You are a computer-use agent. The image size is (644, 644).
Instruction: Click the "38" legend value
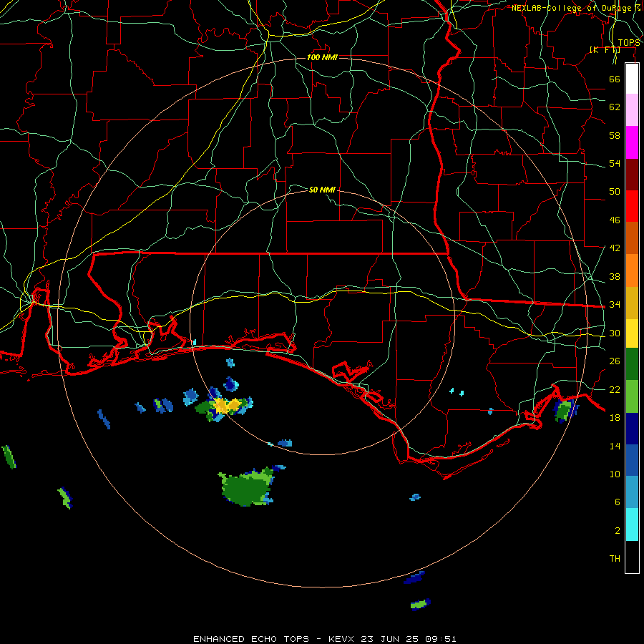click(x=615, y=276)
